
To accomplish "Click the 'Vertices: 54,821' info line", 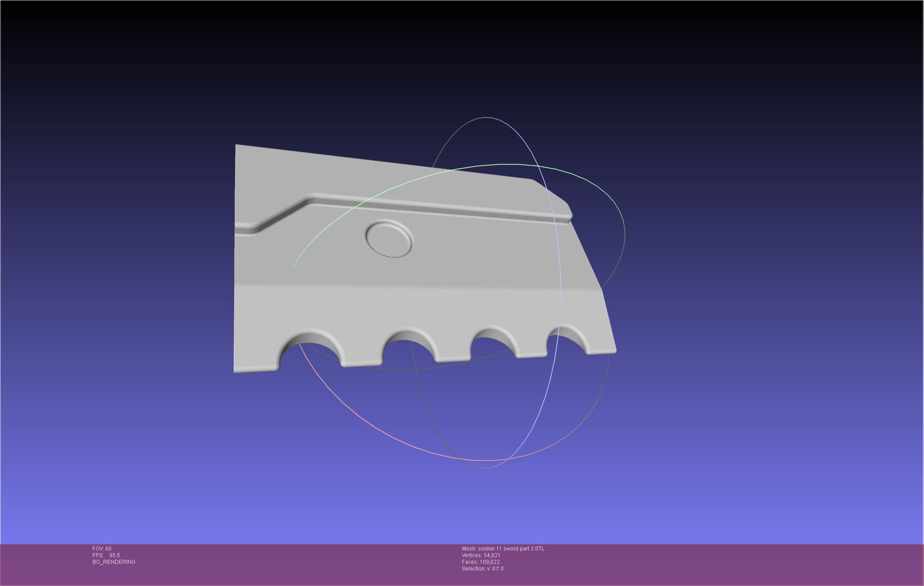I will 481,555.
